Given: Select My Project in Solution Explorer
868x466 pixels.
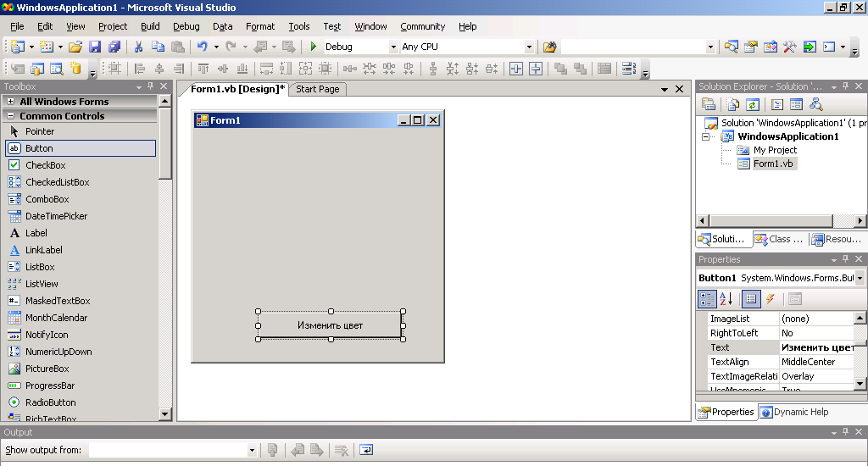Looking at the screenshot, I should click(775, 150).
